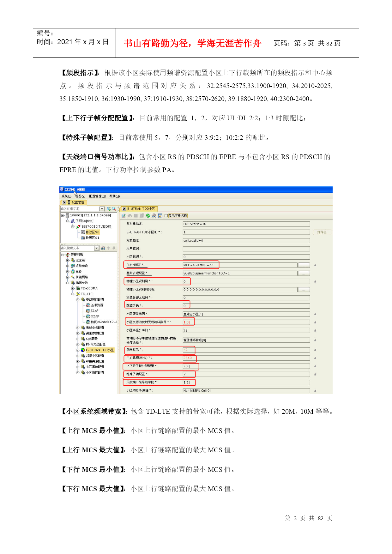
Task: Select 邻接小区配置 in the tree
Action: 95,356
